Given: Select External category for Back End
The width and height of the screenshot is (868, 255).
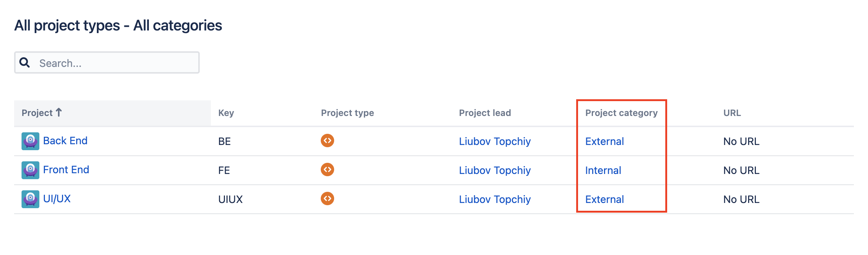Looking at the screenshot, I should [604, 142].
